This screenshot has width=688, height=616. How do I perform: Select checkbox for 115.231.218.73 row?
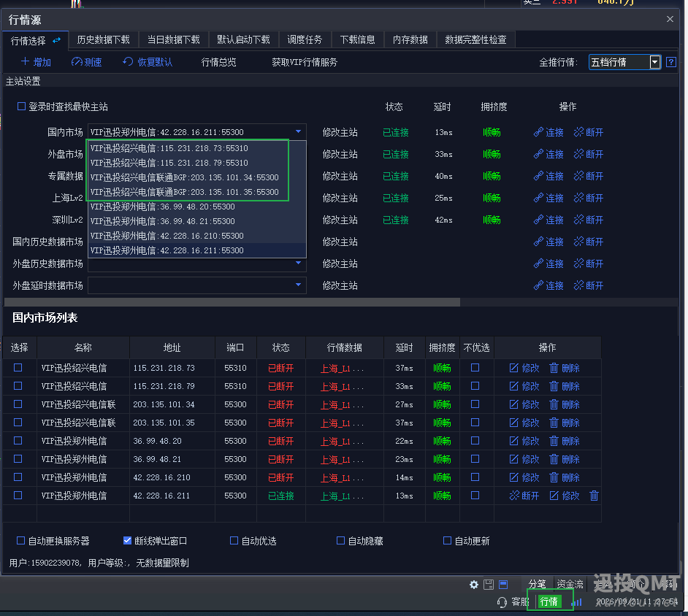coord(18,368)
